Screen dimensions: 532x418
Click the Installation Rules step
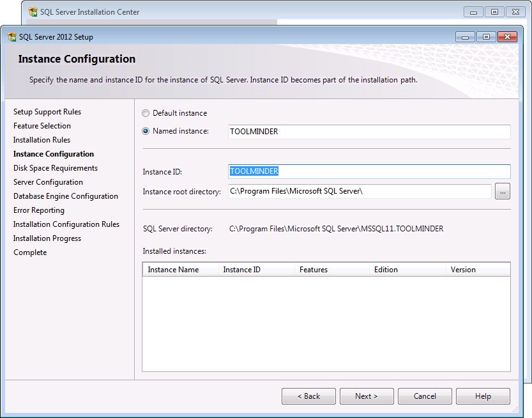[x=42, y=140]
